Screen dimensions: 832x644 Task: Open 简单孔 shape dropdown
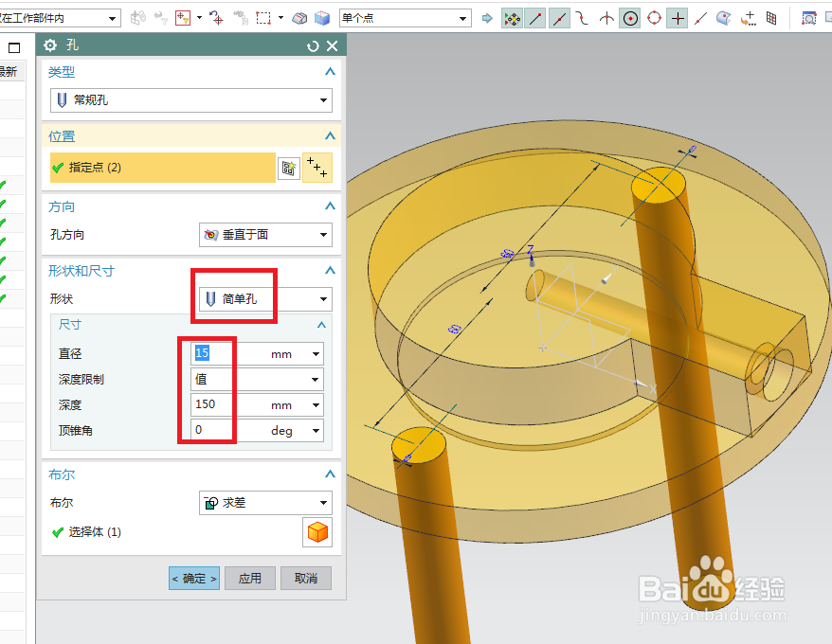click(x=265, y=299)
